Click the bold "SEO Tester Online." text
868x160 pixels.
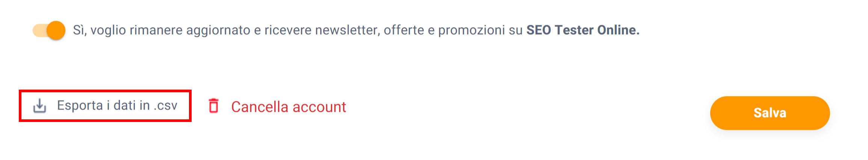(582, 30)
